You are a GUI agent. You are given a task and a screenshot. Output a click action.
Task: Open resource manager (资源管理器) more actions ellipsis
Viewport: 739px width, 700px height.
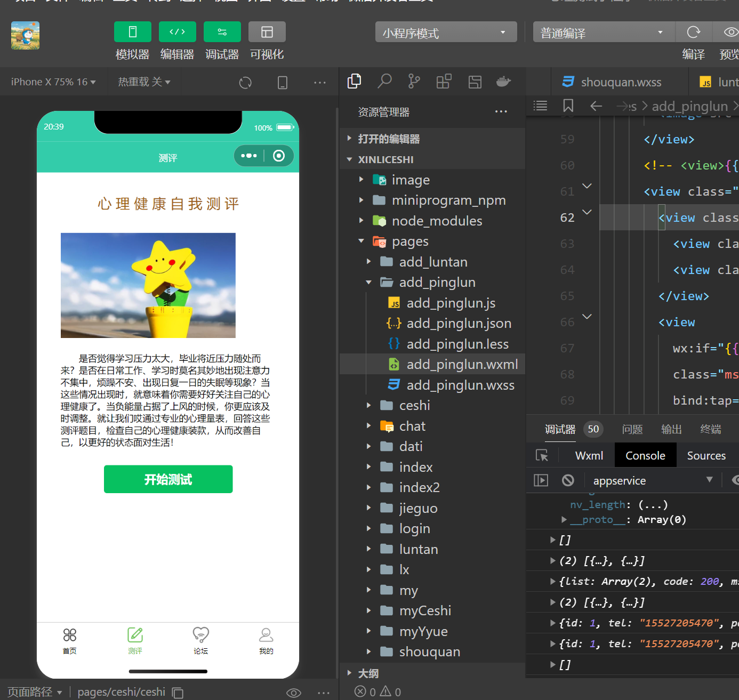pos(501,112)
